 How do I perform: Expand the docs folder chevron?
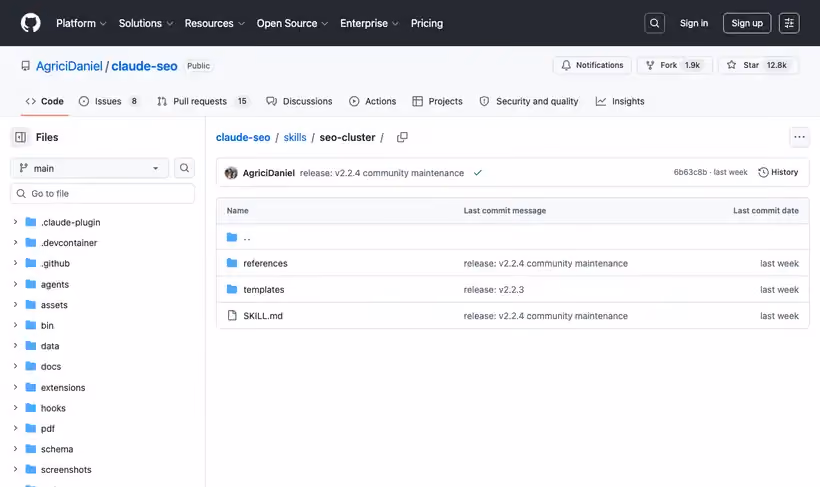click(x=15, y=366)
